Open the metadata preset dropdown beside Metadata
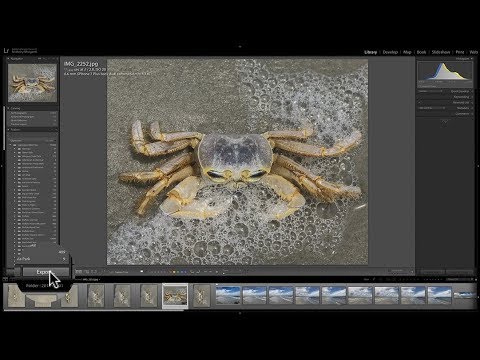Screen dimensions: 480x360 click(432, 108)
